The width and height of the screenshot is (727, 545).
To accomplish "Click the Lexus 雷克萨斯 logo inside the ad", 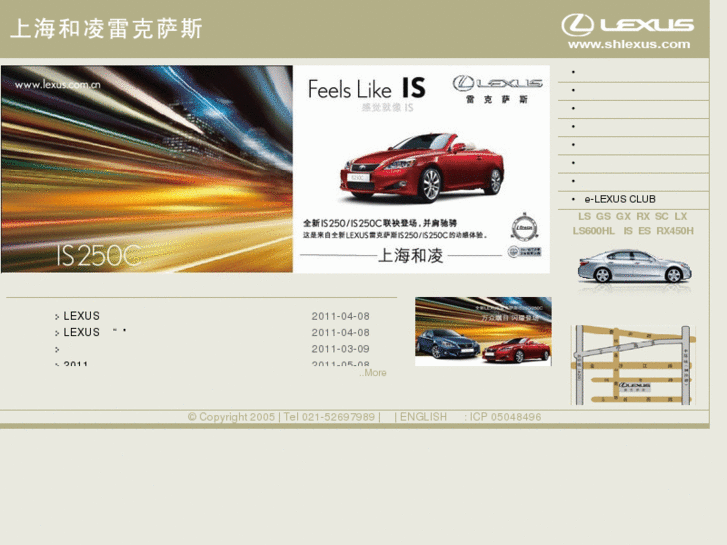I will pos(497,90).
